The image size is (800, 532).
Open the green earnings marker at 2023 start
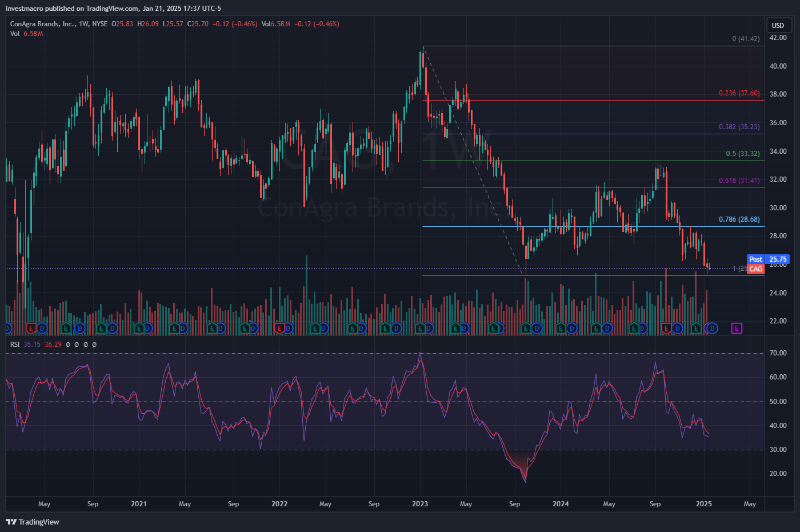420,328
